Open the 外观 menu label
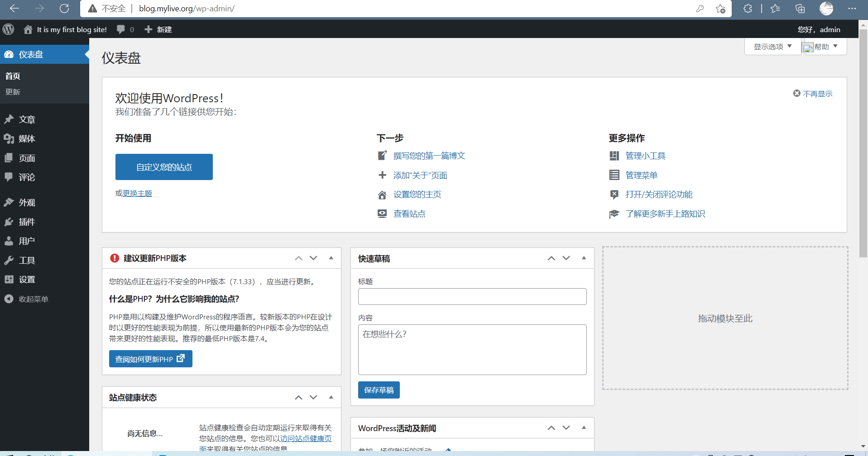Screen dimensions: 868x456 27,202
